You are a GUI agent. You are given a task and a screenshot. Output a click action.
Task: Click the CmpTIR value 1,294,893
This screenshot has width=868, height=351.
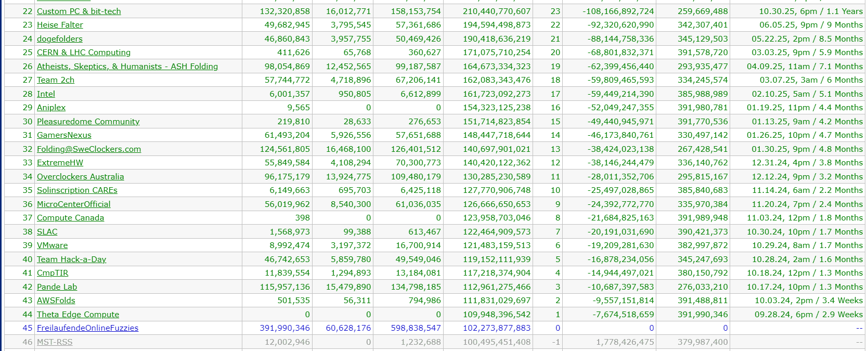pyautogui.click(x=351, y=273)
